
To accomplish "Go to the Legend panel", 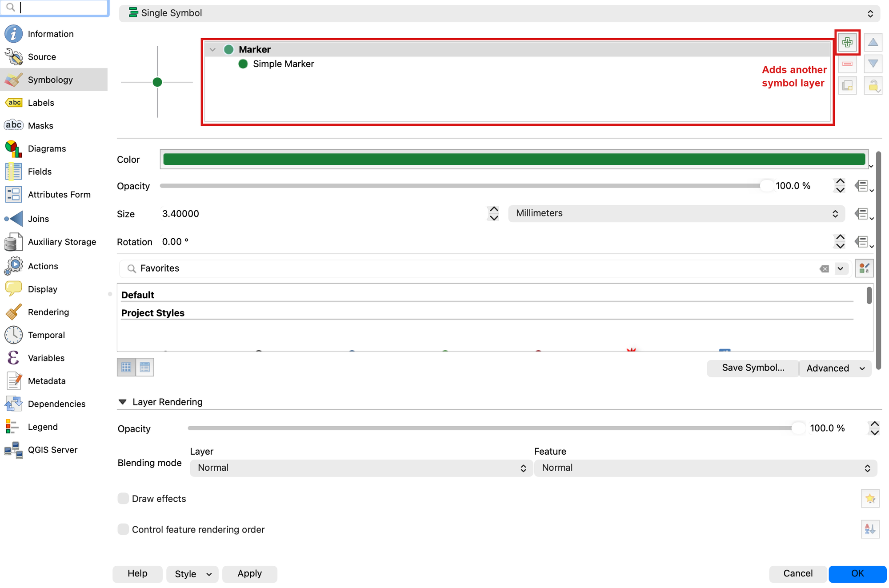I will [x=54, y=427].
